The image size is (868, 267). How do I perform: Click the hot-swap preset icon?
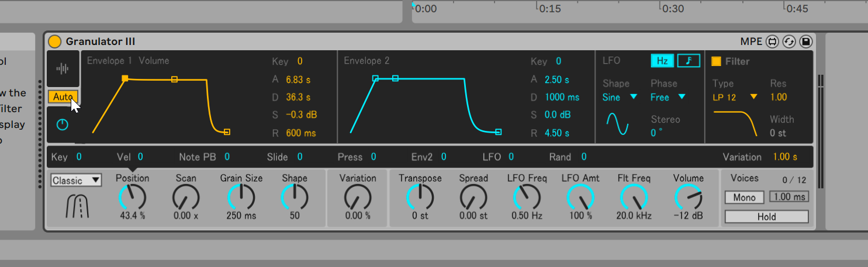(x=789, y=41)
